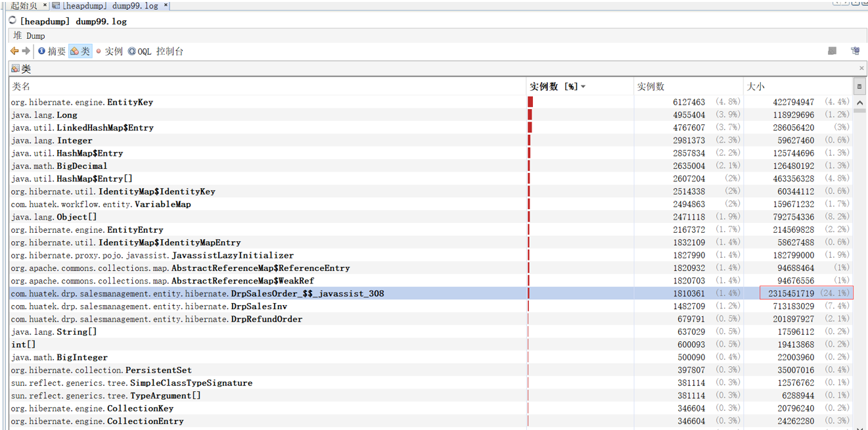Screen dimensions: 868x430
Task: Close the dump99.log tab
Action: click(x=166, y=5)
